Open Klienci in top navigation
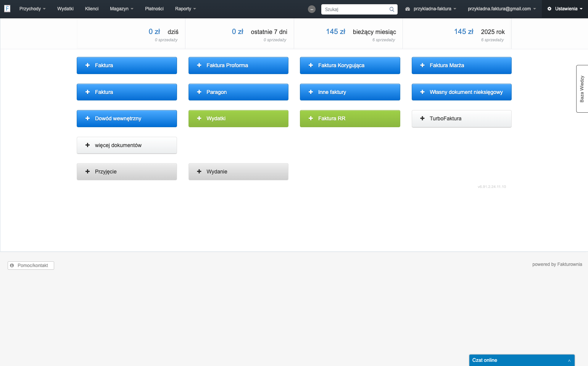This screenshot has width=588, height=366. [x=92, y=9]
